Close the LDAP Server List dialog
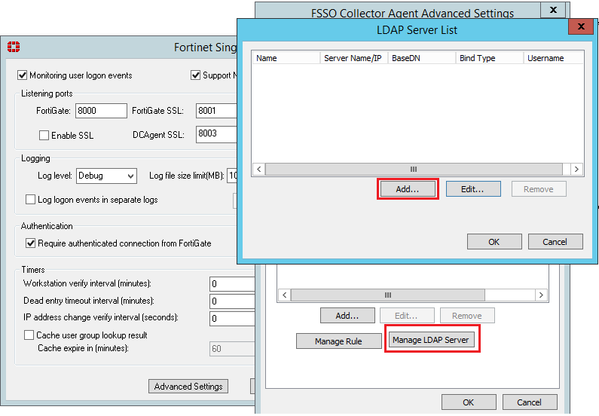Image resolution: width=599 pixels, height=416 pixels. pos(581,27)
